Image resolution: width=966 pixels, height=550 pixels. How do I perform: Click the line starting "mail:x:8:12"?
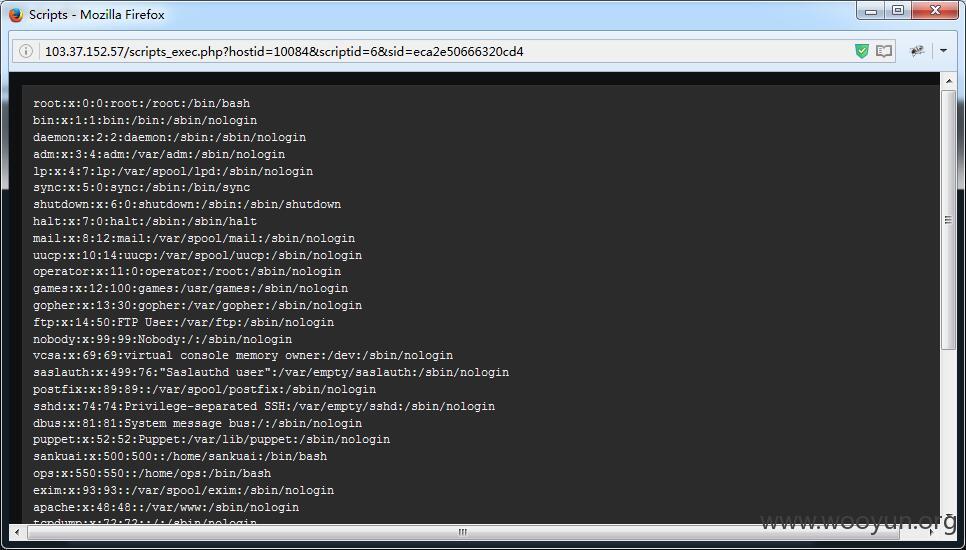(x=194, y=238)
